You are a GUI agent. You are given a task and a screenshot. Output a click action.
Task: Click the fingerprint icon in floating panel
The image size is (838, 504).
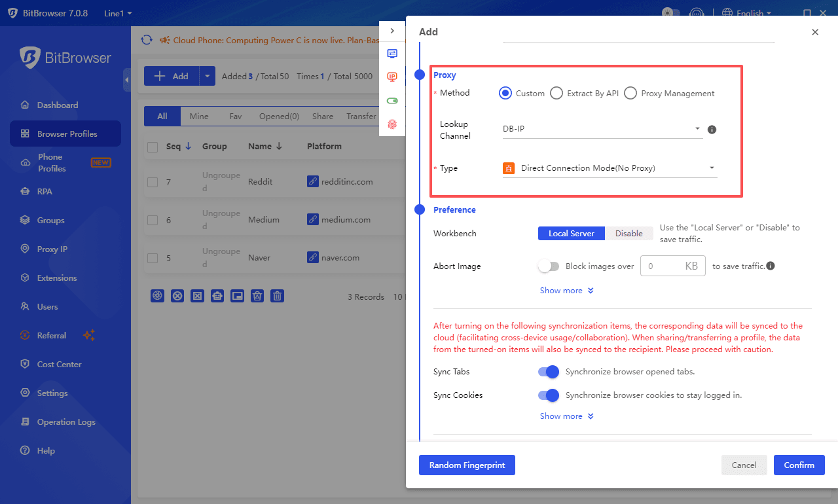[392, 124]
